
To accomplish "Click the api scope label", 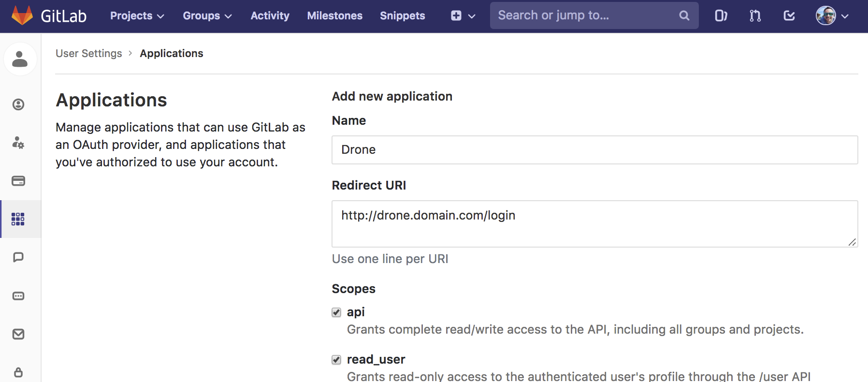I will tap(356, 312).
